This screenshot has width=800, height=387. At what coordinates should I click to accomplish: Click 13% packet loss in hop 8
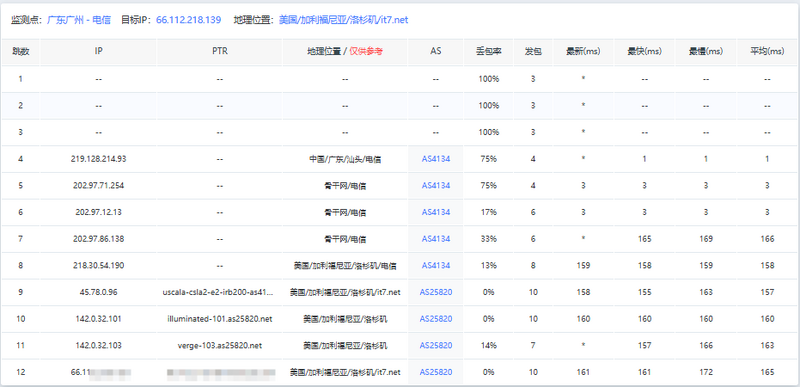pos(488,266)
